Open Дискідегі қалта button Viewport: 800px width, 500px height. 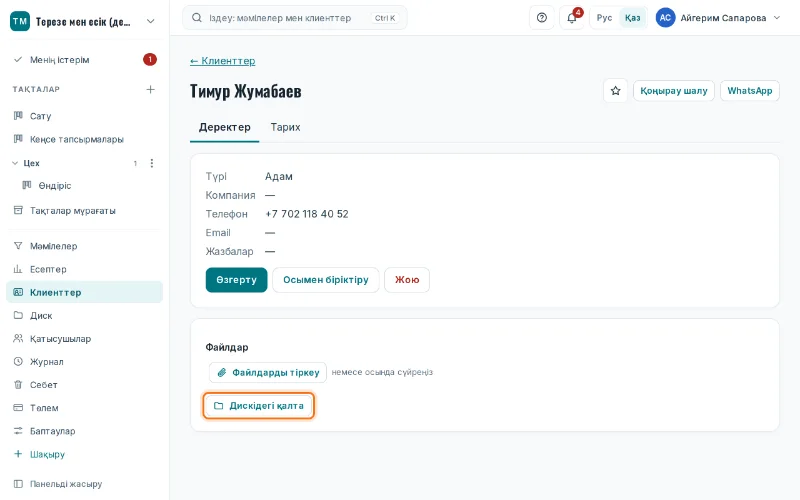(259, 406)
